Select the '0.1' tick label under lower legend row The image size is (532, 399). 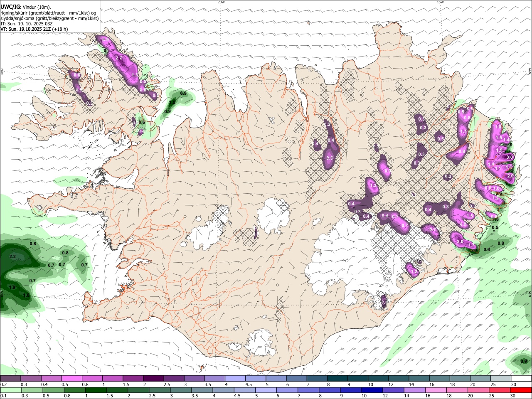(x=3, y=396)
